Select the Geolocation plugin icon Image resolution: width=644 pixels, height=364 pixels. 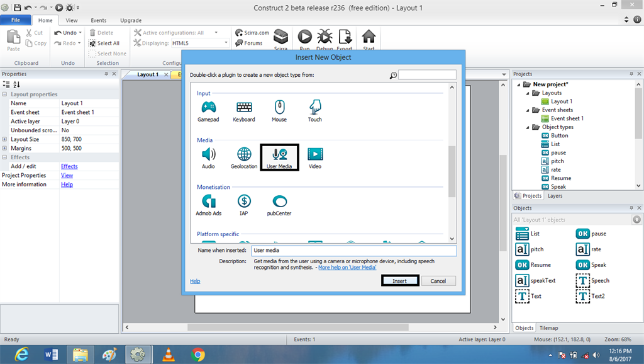pos(244,154)
